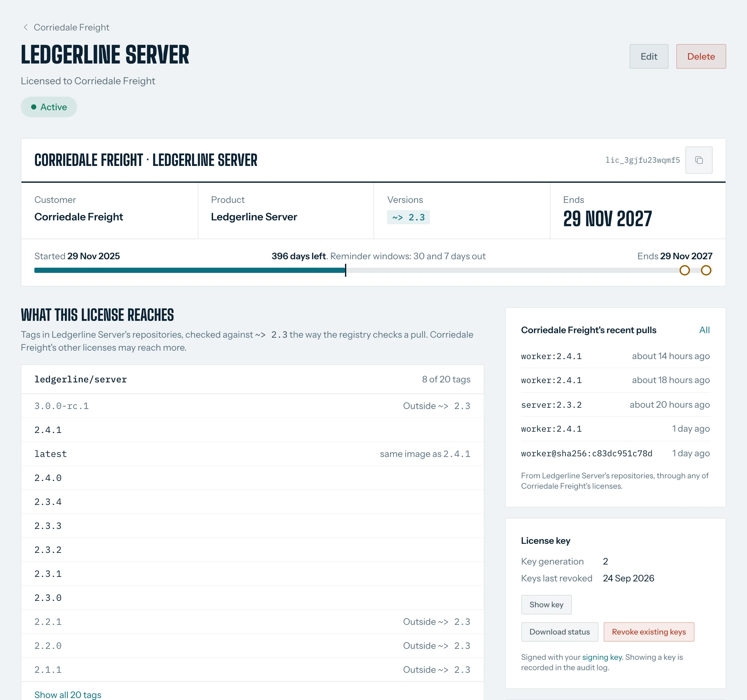Select the latest tag row
Viewport: 747px width, 700px height.
pyautogui.click(x=253, y=454)
